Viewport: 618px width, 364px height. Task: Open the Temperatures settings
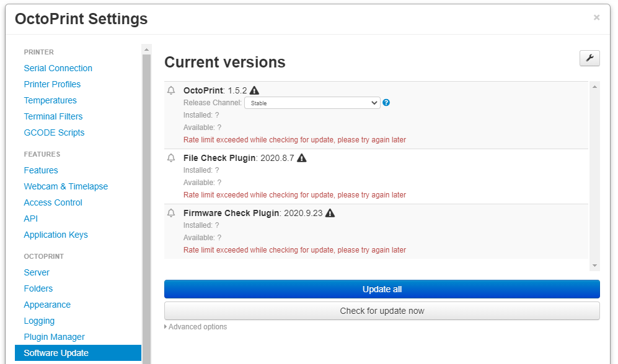(50, 100)
